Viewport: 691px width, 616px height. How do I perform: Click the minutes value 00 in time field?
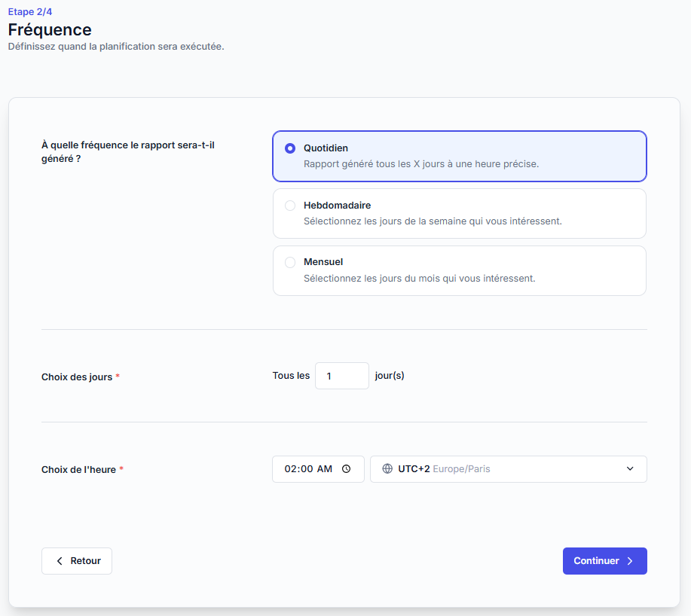tap(306, 469)
